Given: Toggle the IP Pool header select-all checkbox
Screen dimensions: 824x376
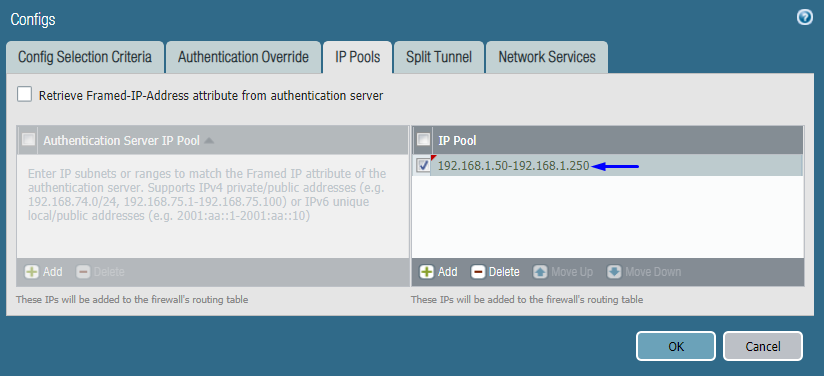Looking at the screenshot, I should [x=423, y=140].
